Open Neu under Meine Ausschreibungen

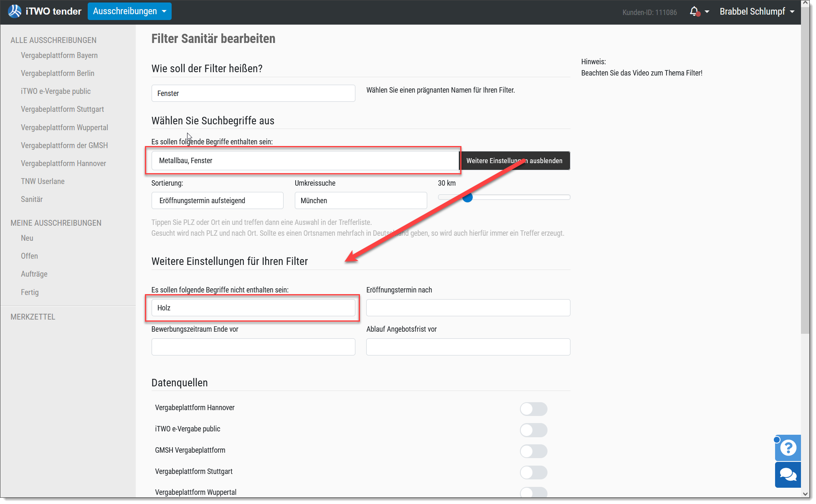[27, 238]
